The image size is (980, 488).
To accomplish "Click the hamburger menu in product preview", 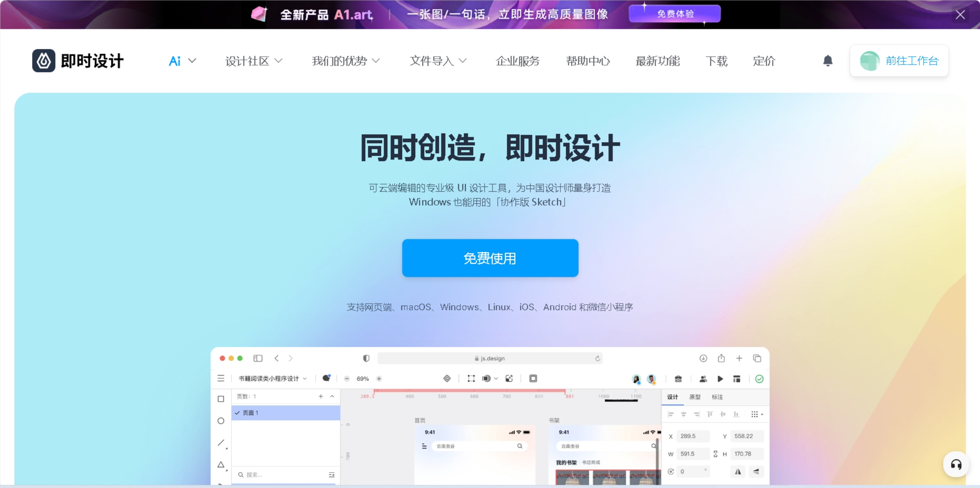I will (221, 379).
